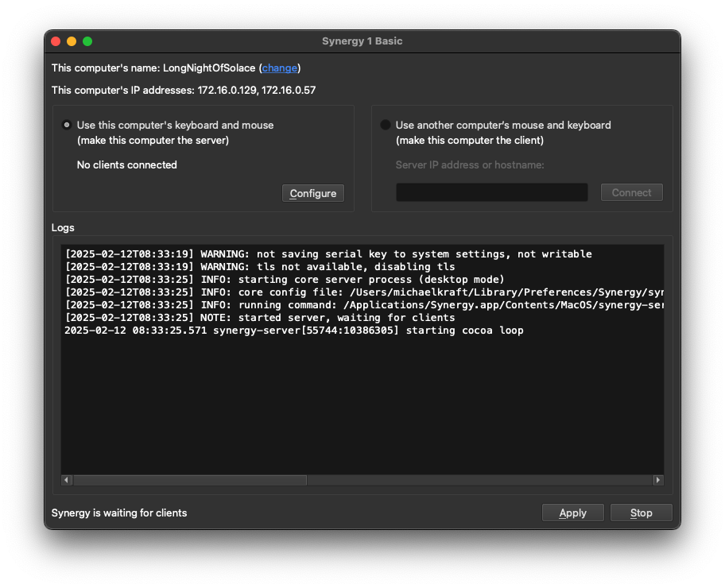Click 'Synergy is waiting for clients' status
Image resolution: width=725 pixels, height=588 pixels.
(119, 513)
